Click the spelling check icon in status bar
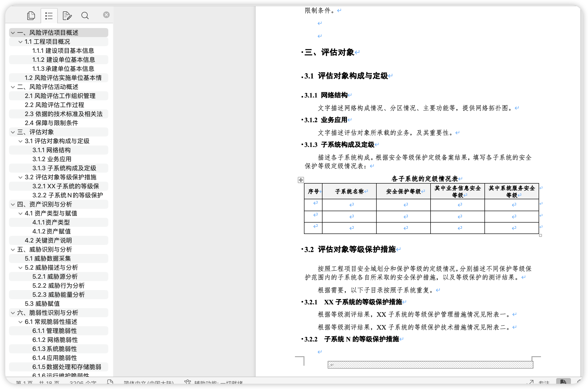Image resolution: width=588 pixels, height=389 pixels. 110,382
